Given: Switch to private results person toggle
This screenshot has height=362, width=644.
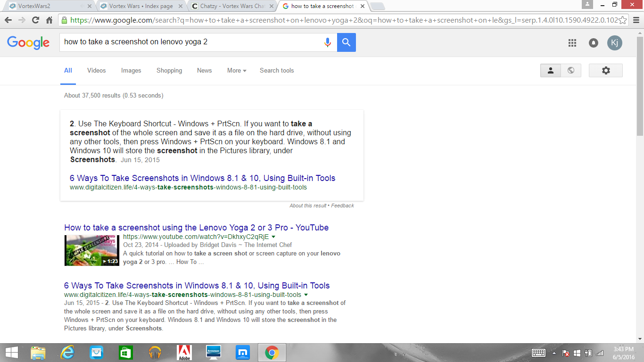Looking at the screenshot, I should pyautogui.click(x=551, y=70).
